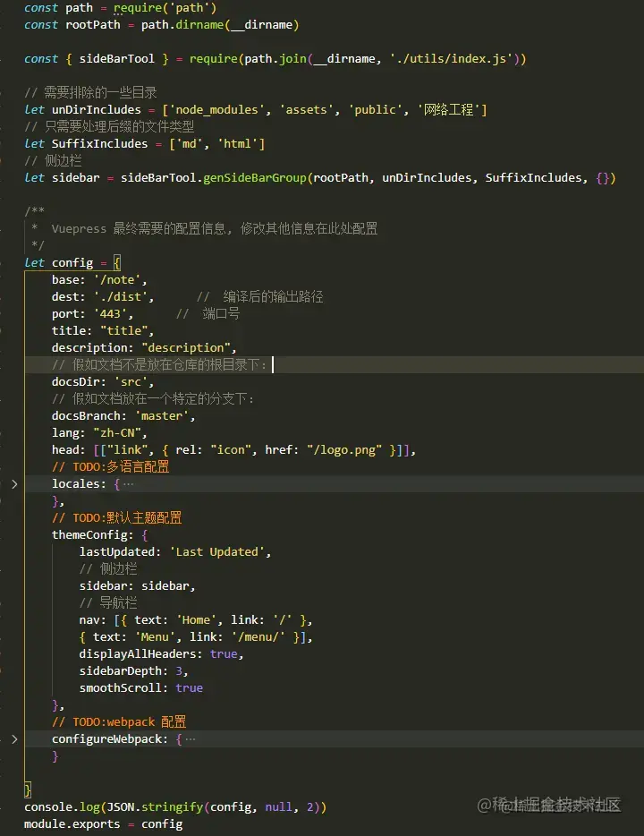
Task: Click the port '443' value
Action: click(110, 314)
